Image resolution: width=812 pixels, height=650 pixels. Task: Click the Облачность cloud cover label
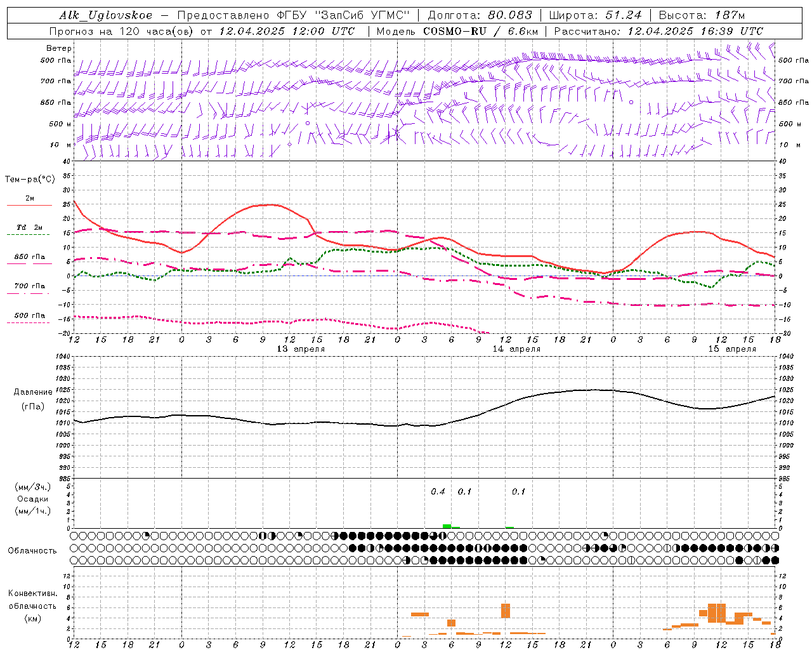point(32,551)
